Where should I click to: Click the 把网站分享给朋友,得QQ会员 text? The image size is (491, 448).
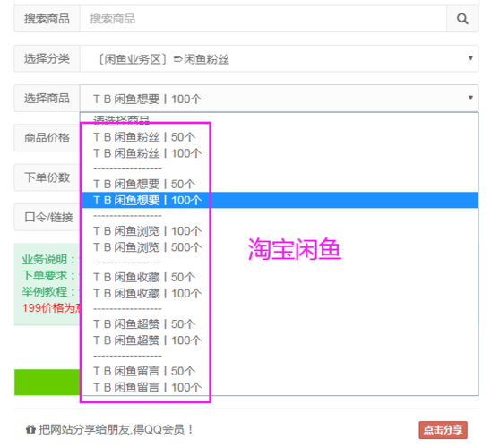pyautogui.click(x=116, y=429)
